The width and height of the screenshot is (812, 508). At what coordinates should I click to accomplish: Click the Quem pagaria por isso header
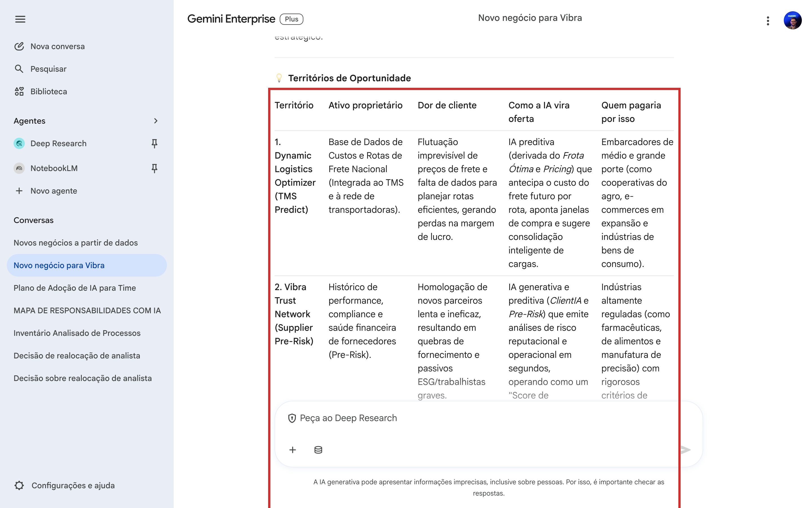pyautogui.click(x=631, y=112)
